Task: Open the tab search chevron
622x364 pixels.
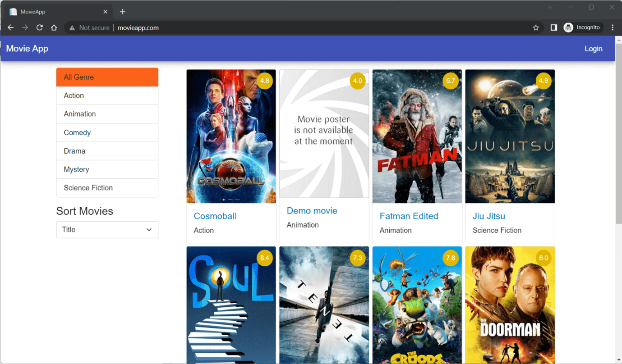Action: coord(550,7)
